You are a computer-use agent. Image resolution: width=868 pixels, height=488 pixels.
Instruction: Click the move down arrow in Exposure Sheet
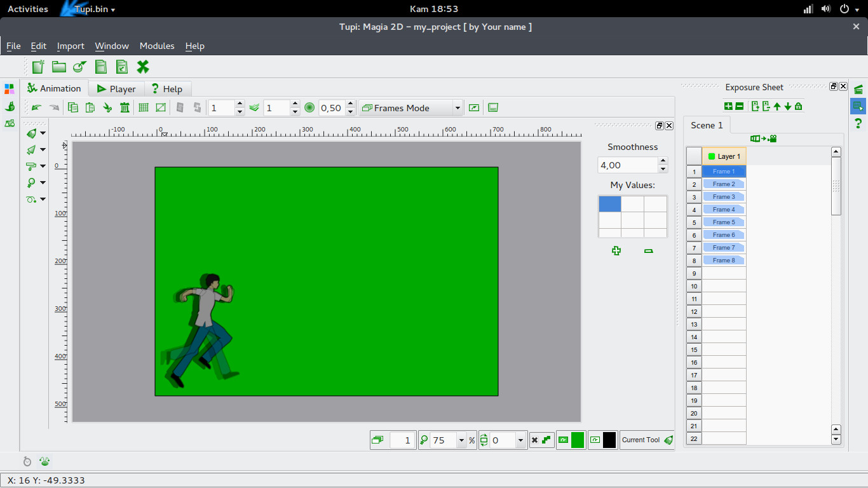click(788, 106)
